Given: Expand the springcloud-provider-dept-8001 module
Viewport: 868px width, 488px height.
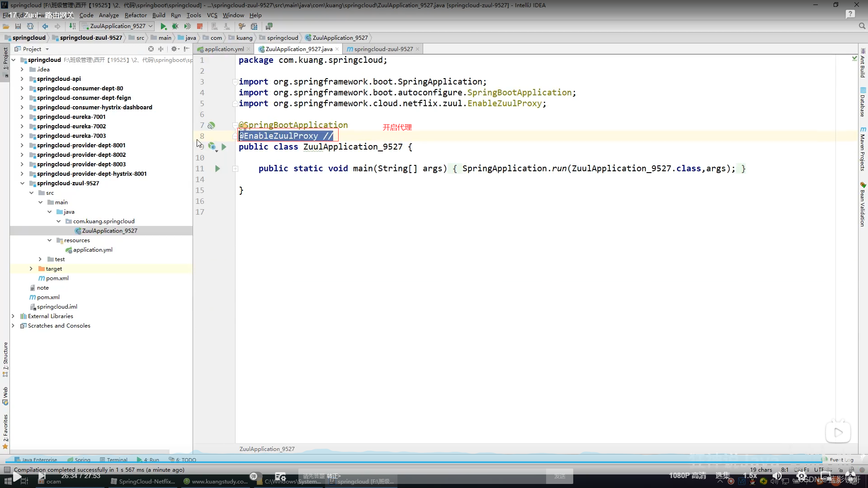Looking at the screenshot, I should pyautogui.click(x=22, y=145).
